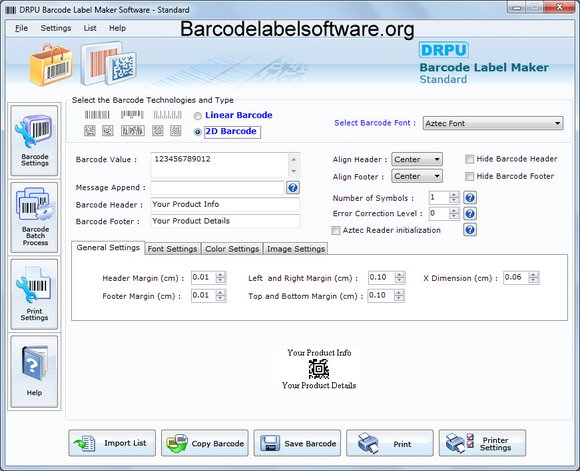Click the fifth 2D barcode sample icon
The width and height of the screenshot is (580, 471).
click(x=176, y=131)
